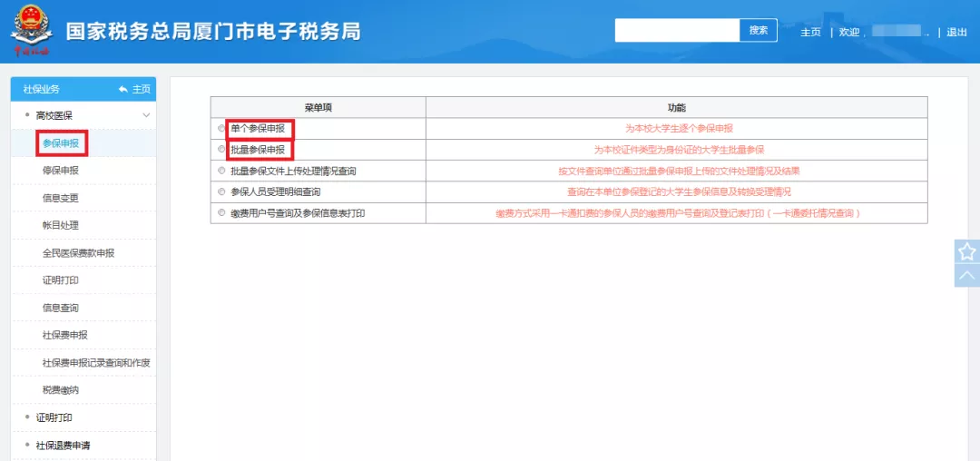Click the 社保业务 sidebar header
The width and height of the screenshot is (980, 461).
[41, 89]
